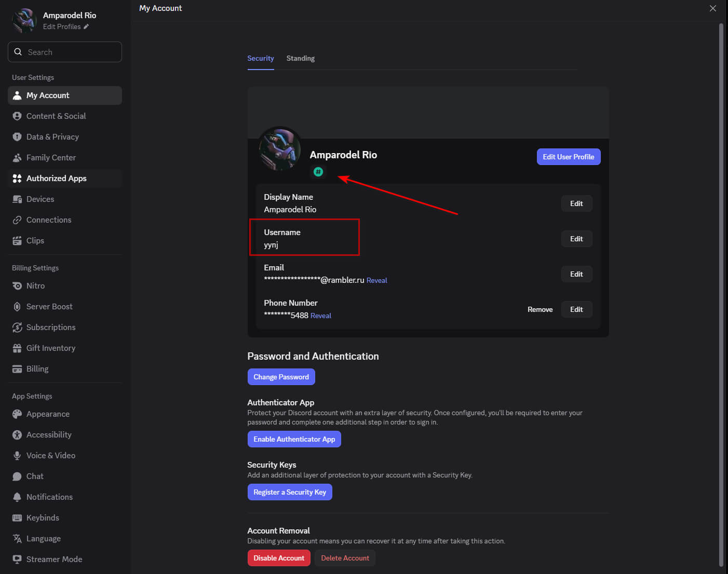
Task: Click the green hashtag badge under profile name
Action: (318, 172)
